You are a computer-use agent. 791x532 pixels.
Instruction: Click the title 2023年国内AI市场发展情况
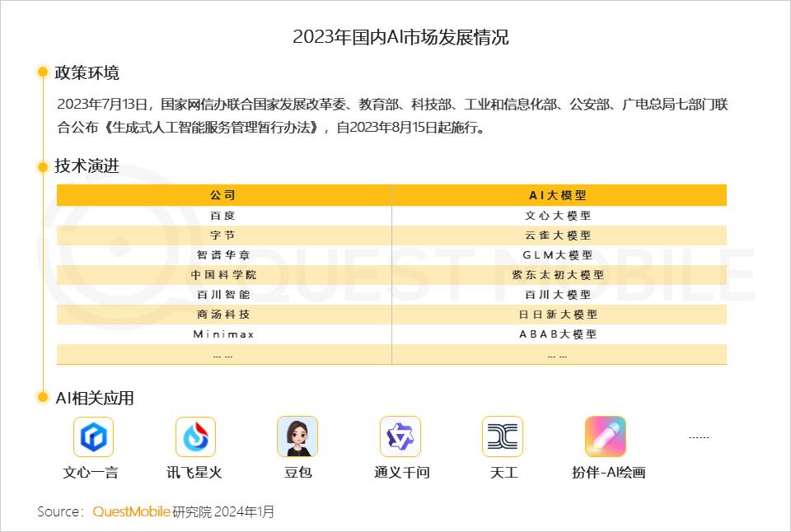[x=400, y=37]
